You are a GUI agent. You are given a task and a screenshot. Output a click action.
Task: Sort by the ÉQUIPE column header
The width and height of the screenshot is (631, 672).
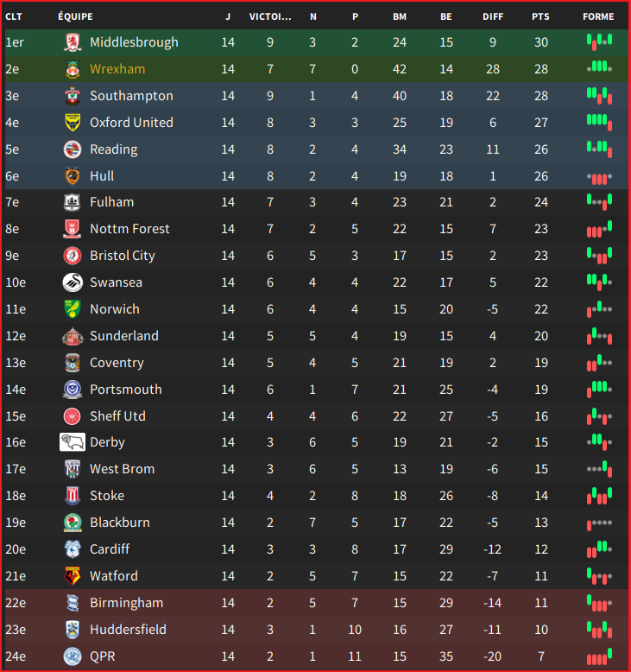tap(75, 16)
